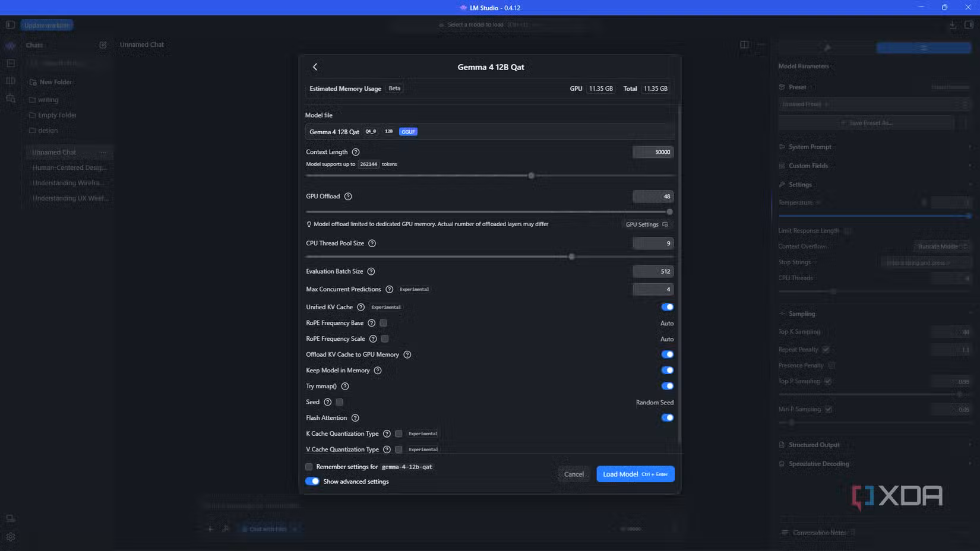Toggle Flash Attention switch

point(667,418)
